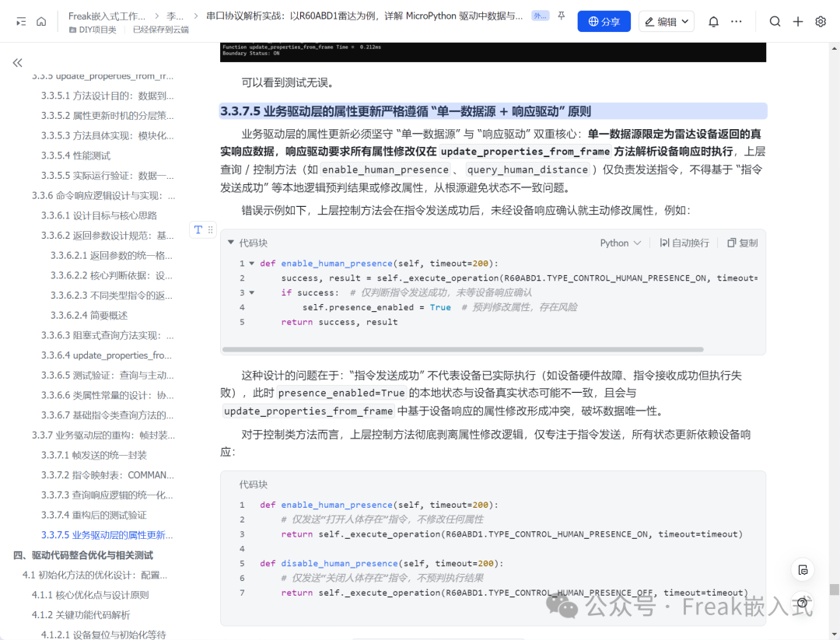
Task: Open the Python language dropdown
Action: [x=620, y=243]
